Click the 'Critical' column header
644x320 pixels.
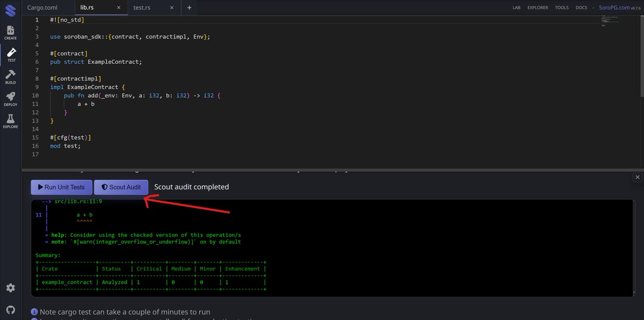[149, 268]
